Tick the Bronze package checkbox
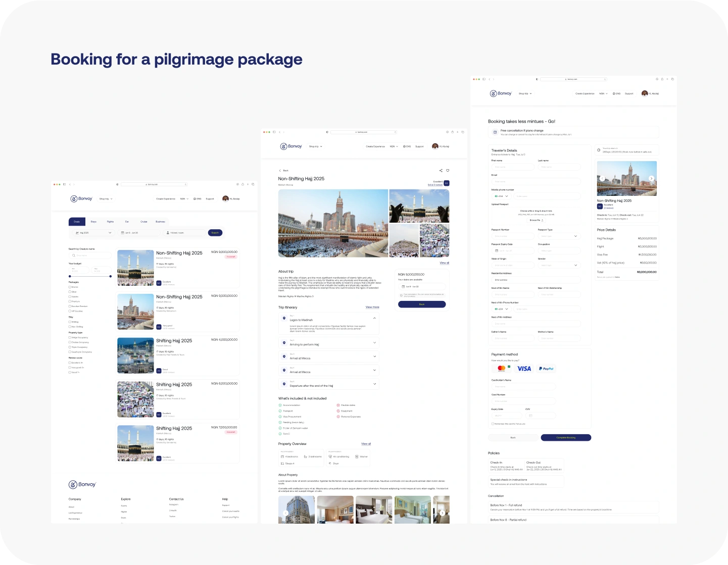728x565 pixels. pos(70,287)
